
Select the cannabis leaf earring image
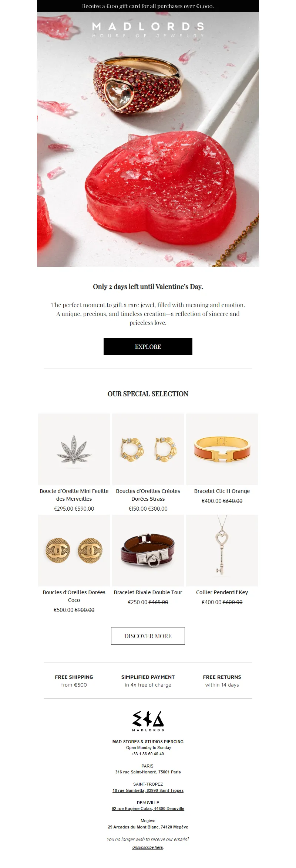(x=74, y=449)
